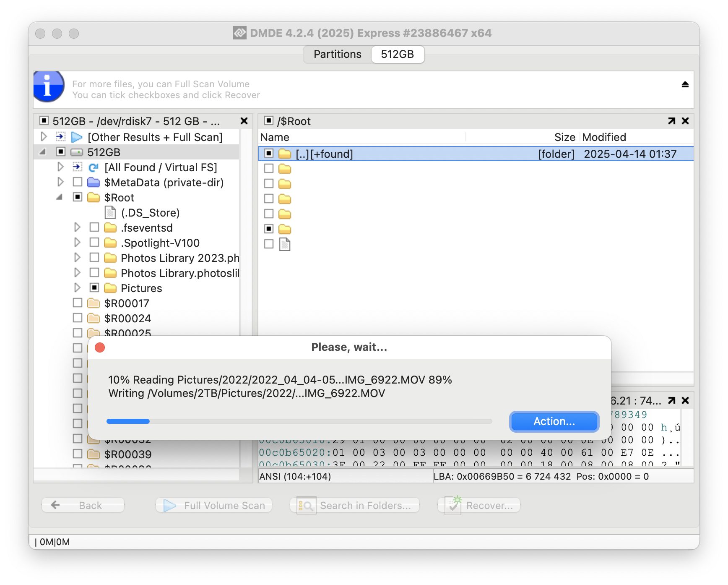Start Full Volume Scan
Screen dimensions: 728x585
pos(214,505)
